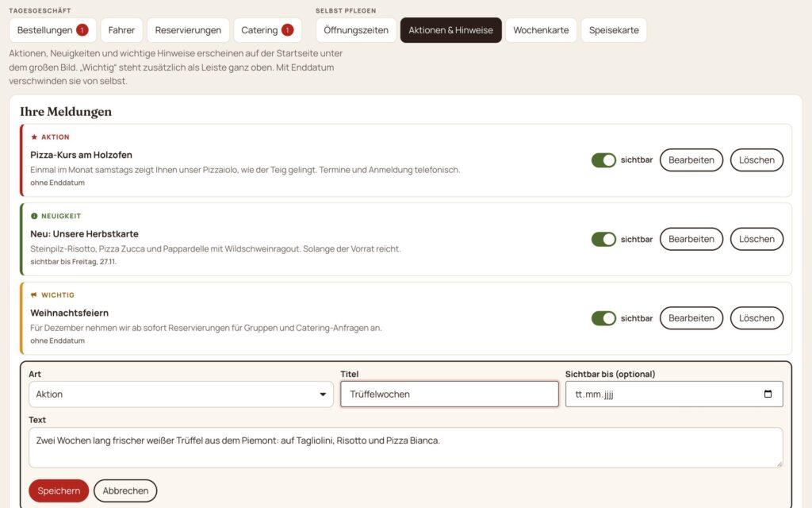Go to the Reservierungen tab
Screen dimensions: 812x508
pos(188,30)
